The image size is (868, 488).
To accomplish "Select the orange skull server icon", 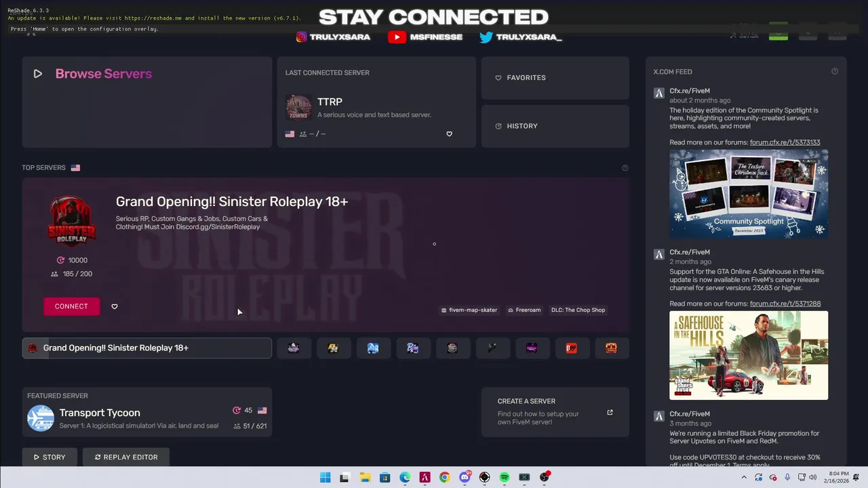I will pyautogui.click(x=611, y=348).
